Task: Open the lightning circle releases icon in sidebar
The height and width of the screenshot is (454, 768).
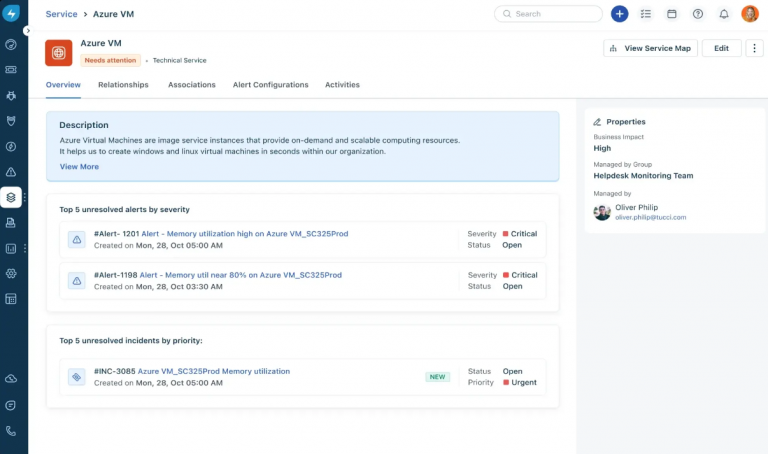Action: click(11, 146)
